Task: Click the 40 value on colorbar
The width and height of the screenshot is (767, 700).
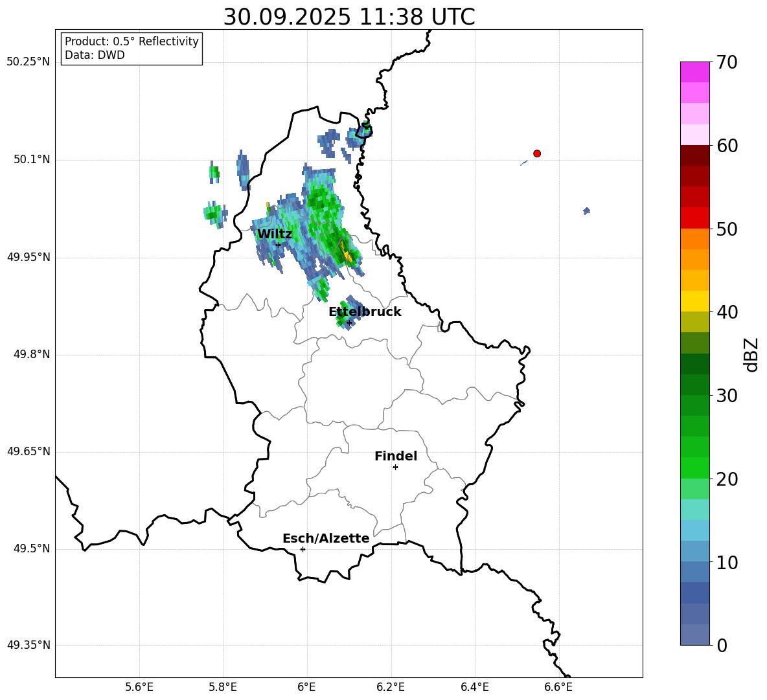Action: [727, 312]
